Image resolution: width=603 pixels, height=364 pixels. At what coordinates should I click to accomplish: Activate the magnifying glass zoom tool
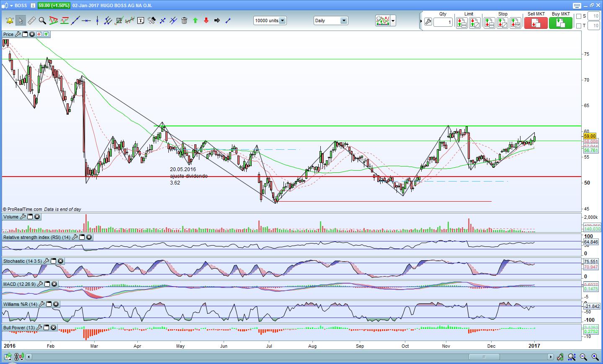click(42, 21)
